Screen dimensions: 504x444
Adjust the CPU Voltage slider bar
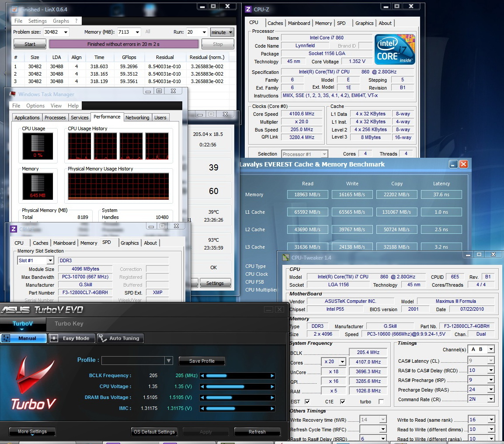point(237,386)
